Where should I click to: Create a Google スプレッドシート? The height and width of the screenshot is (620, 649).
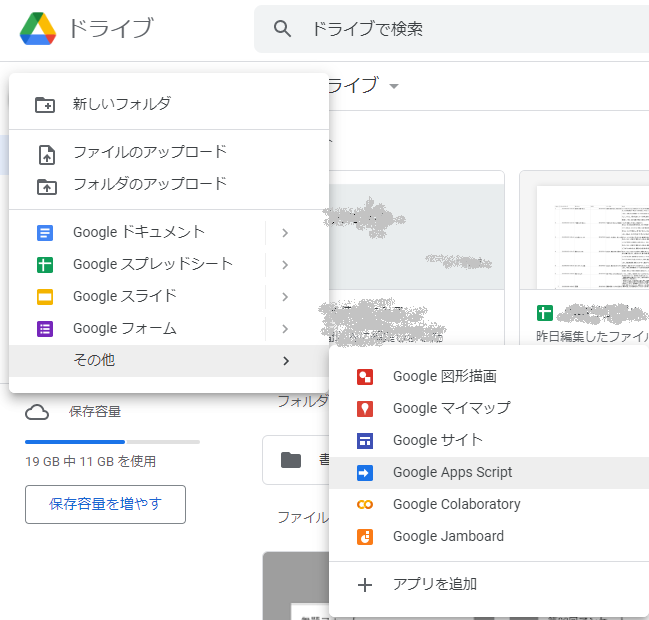pos(152,264)
